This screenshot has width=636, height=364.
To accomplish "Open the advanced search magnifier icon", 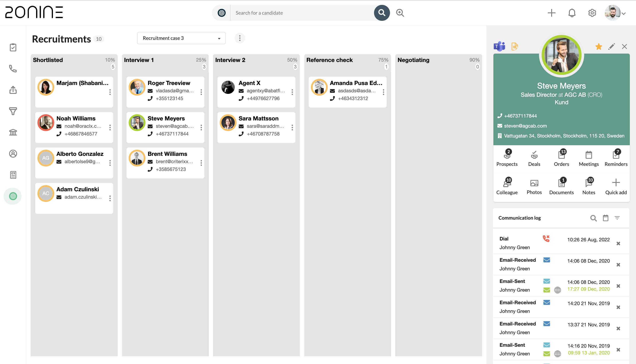I will [400, 13].
